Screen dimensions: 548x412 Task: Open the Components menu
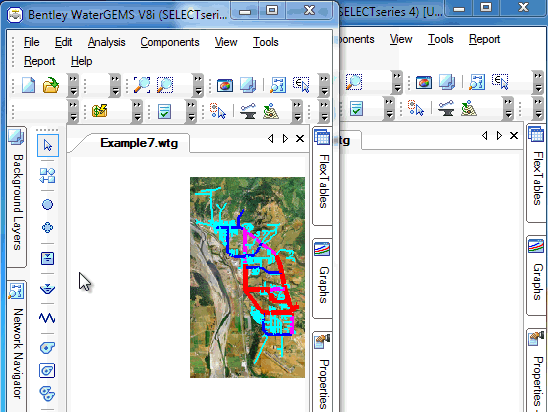[170, 42]
